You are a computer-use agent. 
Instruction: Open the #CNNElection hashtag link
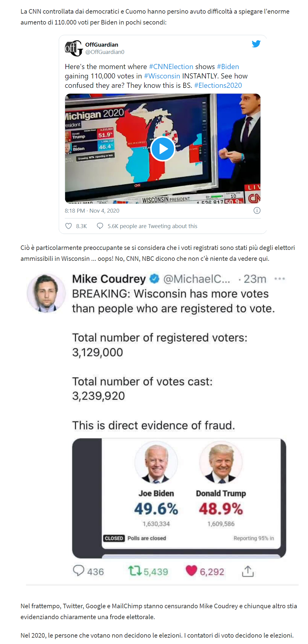point(171,67)
